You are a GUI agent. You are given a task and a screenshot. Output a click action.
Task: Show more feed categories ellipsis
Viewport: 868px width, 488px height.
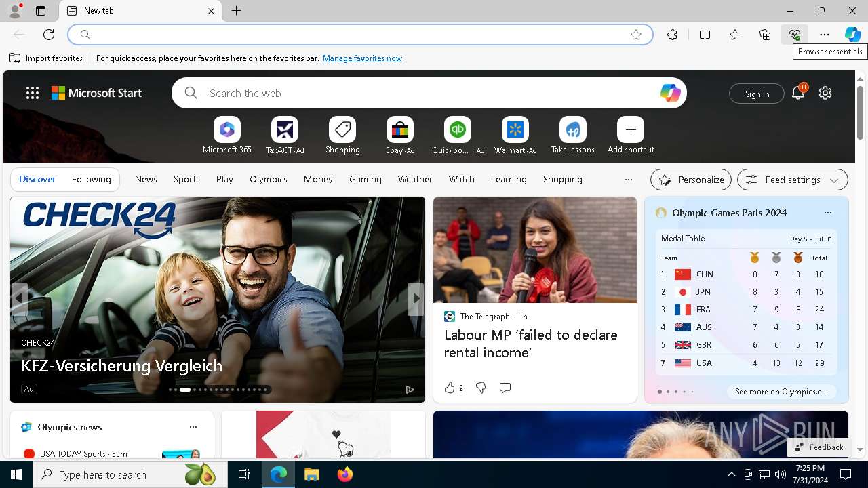pyautogui.click(x=628, y=180)
